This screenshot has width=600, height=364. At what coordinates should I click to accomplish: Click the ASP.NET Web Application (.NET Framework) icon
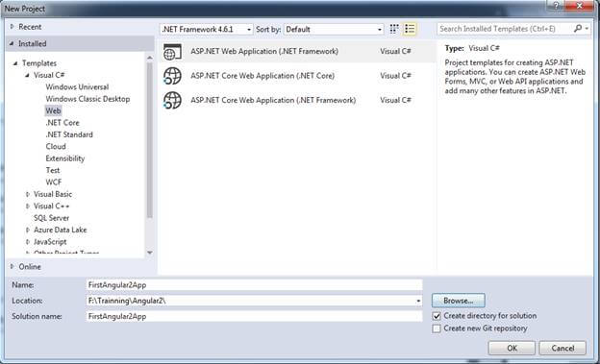(x=172, y=52)
